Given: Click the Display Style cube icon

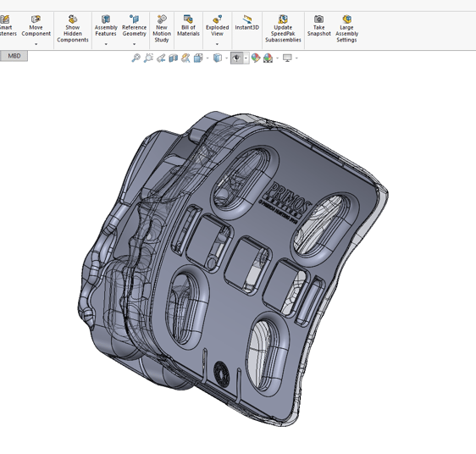Looking at the screenshot, I should (x=218, y=58).
